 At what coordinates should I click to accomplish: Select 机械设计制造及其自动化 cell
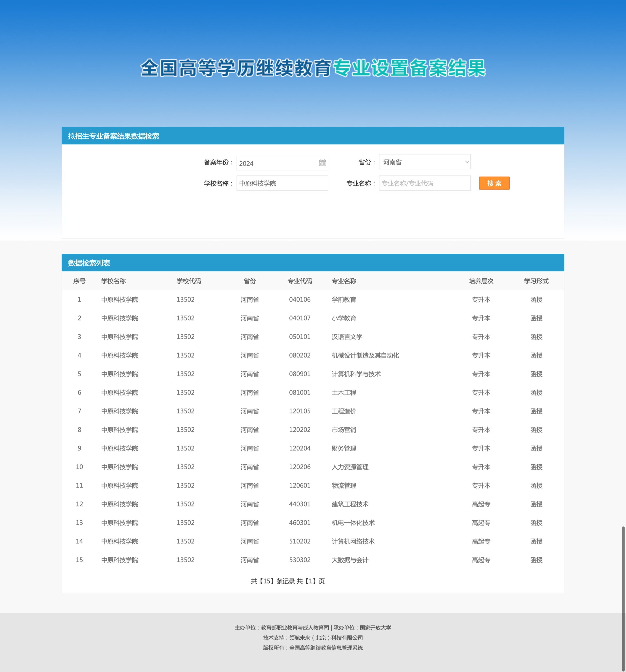365,356
